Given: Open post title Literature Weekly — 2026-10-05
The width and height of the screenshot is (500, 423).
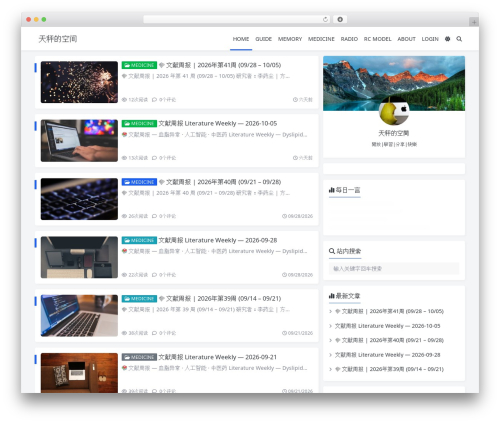Looking at the screenshot, I should click(x=218, y=123).
